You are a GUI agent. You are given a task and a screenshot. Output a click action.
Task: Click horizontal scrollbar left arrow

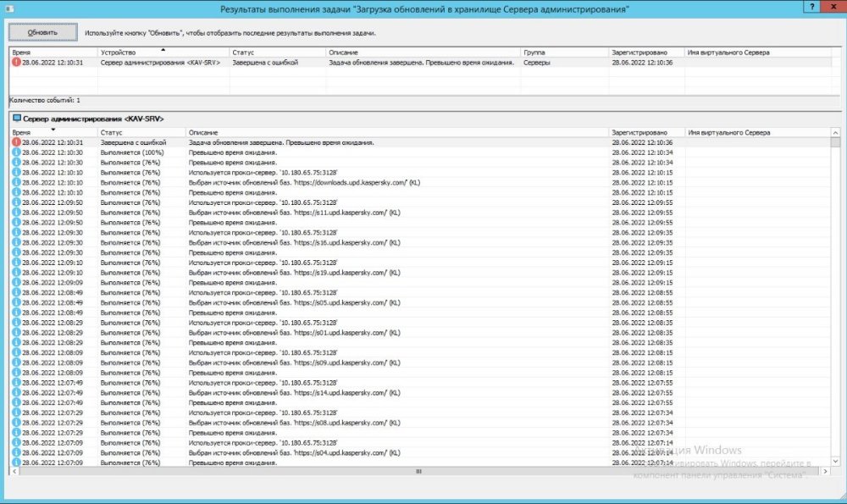point(14,471)
